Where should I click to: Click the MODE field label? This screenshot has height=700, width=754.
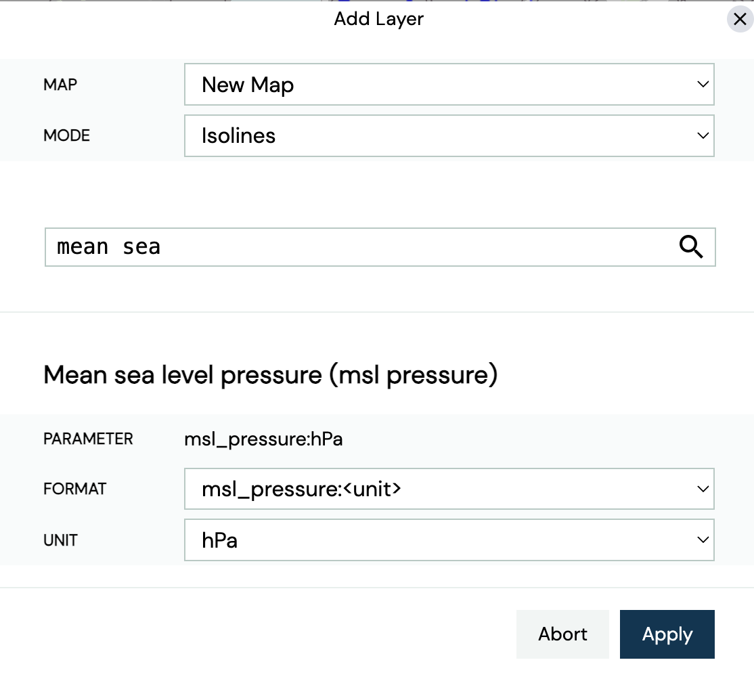point(66,135)
